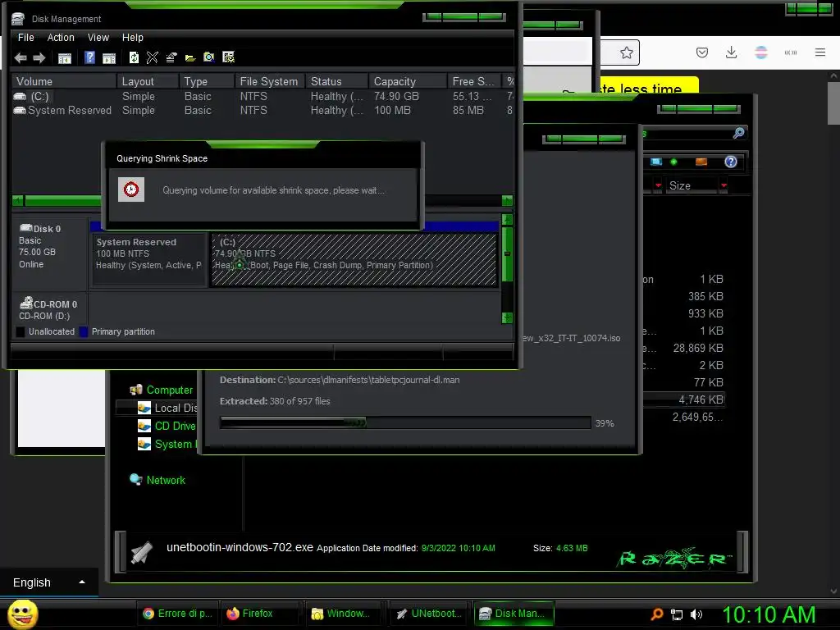Click Computer in Explorer navigation tree

coord(169,390)
